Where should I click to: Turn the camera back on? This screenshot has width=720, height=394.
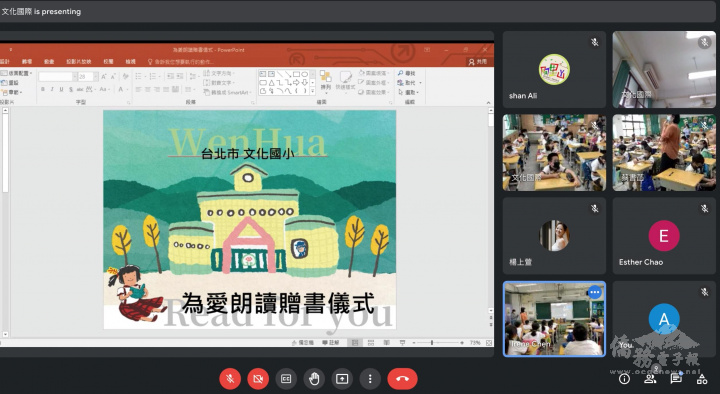(x=258, y=379)
